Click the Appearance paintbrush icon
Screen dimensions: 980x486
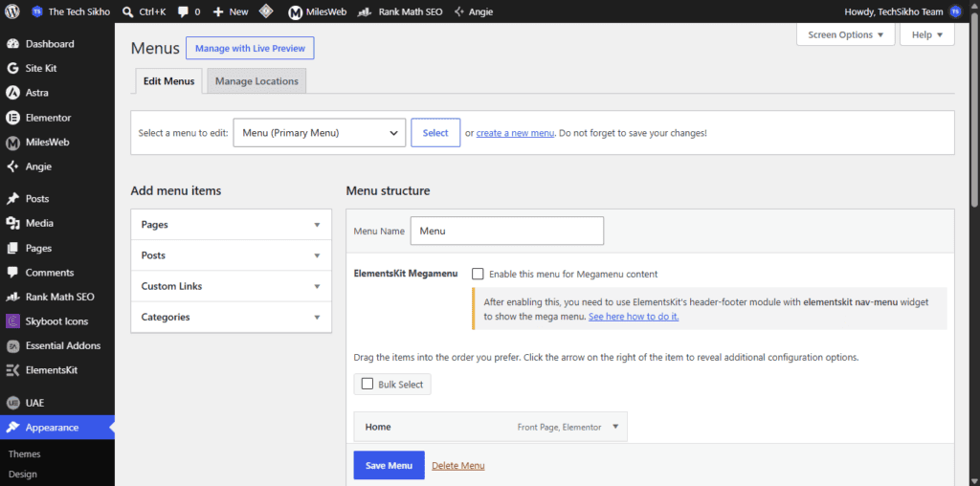point(12,428)
